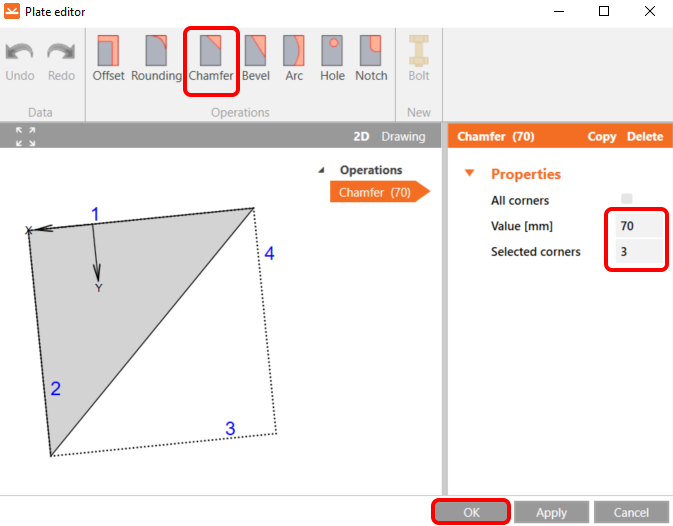This screenshot has width=673, height=526.
Task: Select the Hole operation tool
Action: point(332,58)
